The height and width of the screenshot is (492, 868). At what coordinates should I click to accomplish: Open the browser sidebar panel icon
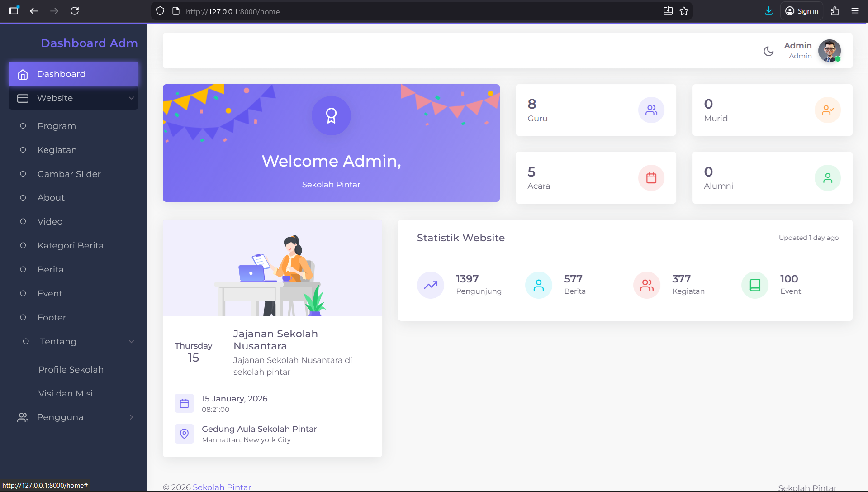click(14, 11)
